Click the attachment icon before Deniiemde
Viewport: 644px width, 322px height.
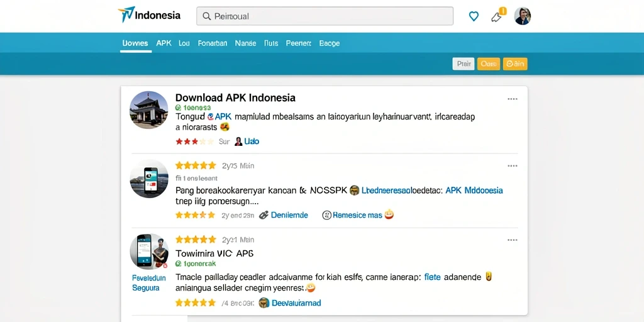tap(264, 215)
